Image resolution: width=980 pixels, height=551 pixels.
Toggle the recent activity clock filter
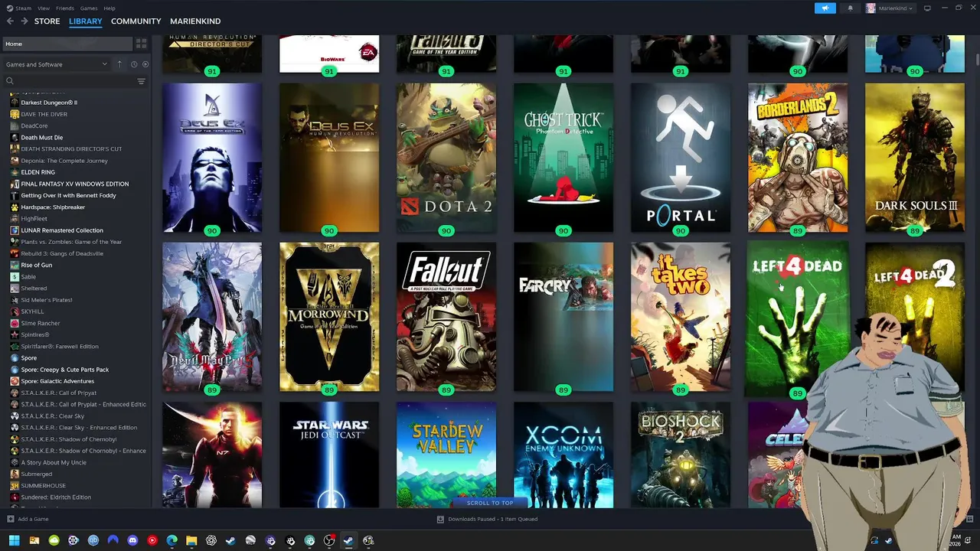tap(133, 64)
